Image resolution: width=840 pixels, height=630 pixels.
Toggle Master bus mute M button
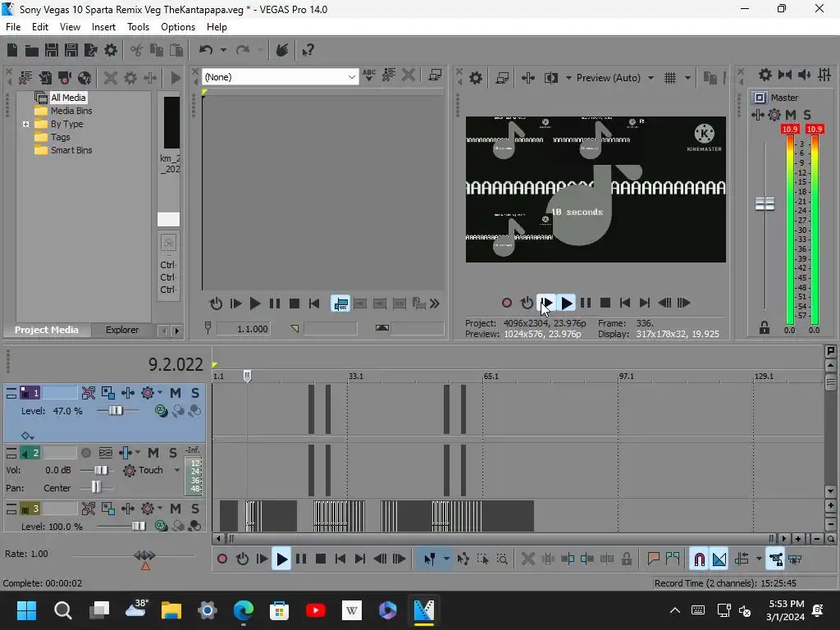pos(791,115)
